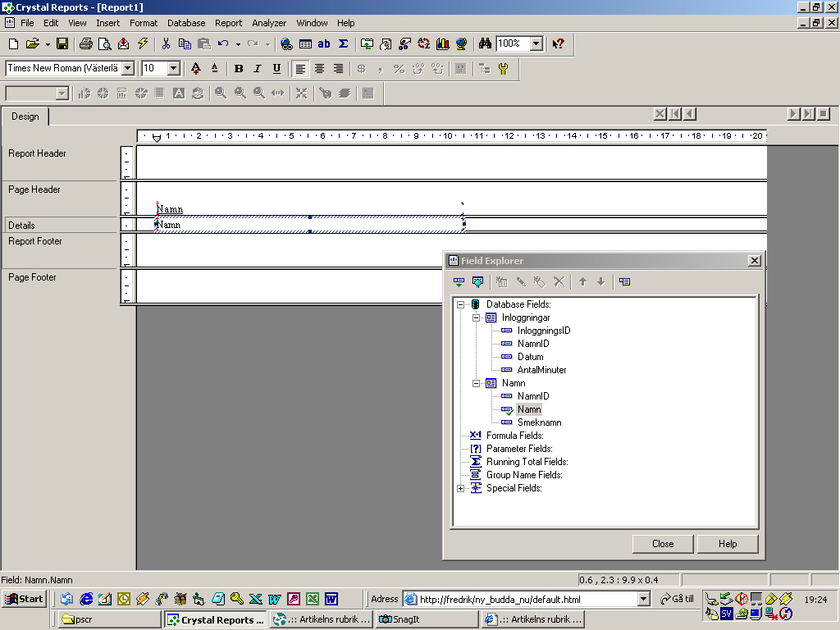Set center text alignment
840x630 pixels.
tap(319, 69)
